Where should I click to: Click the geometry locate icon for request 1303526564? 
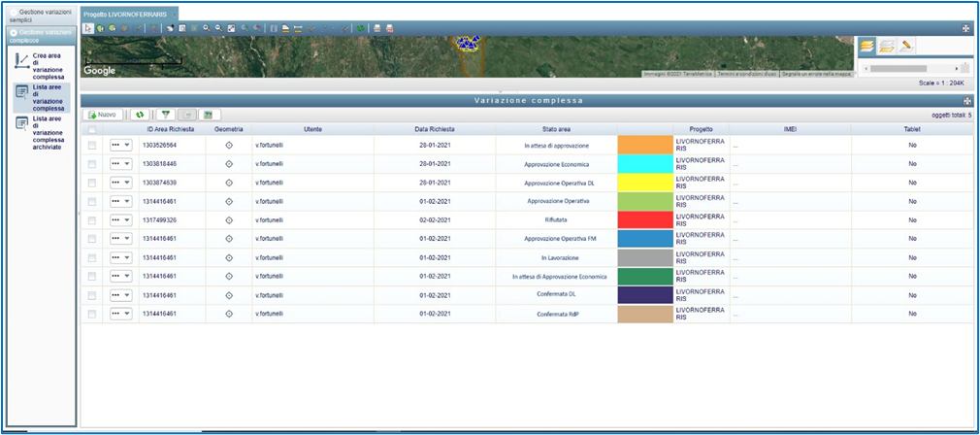coord(229,146)
